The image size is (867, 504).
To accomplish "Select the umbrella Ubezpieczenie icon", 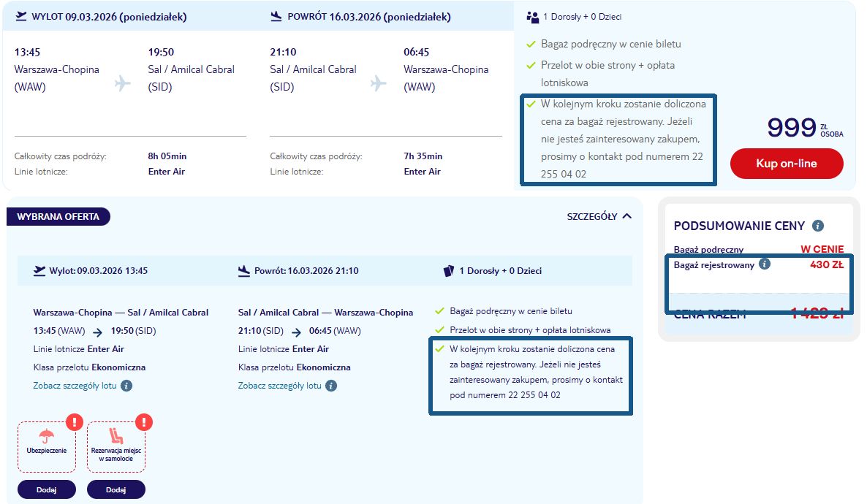I will 47,437.
